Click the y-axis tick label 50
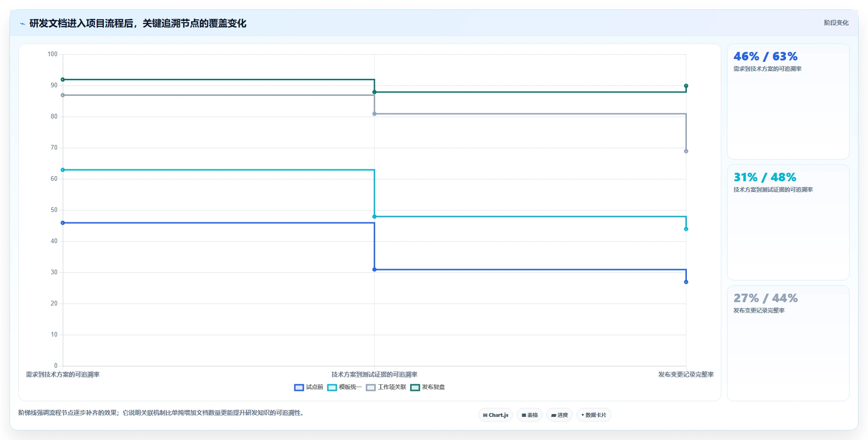The width and height of the screenshot is (868, 440). coord(54,210)
